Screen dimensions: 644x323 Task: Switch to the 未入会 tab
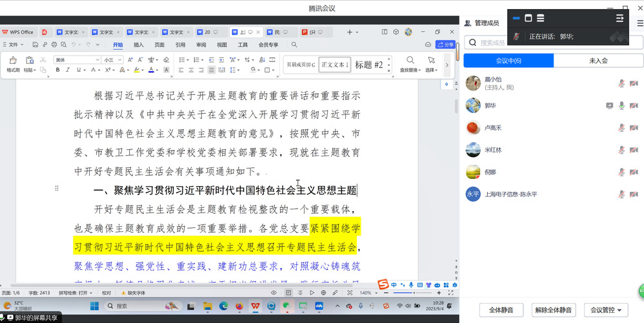pyautogui.click(x=598, y=61)
